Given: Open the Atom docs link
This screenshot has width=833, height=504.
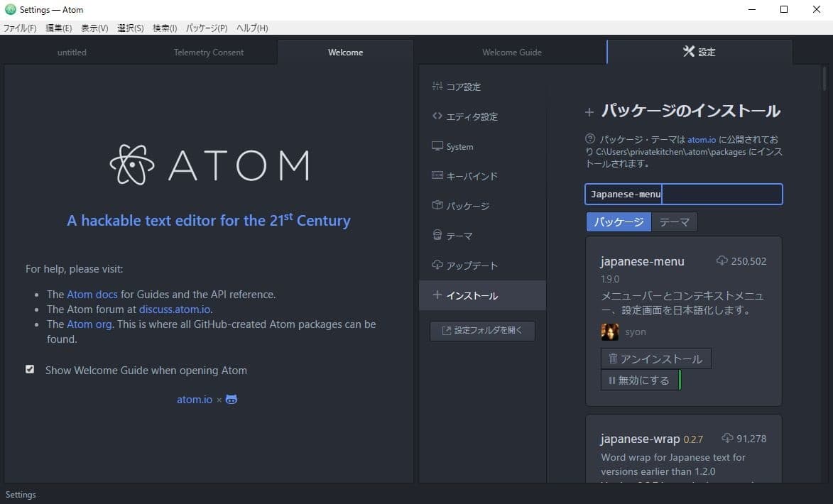Looking at the screenshot, I should click(x=92, y=294).
